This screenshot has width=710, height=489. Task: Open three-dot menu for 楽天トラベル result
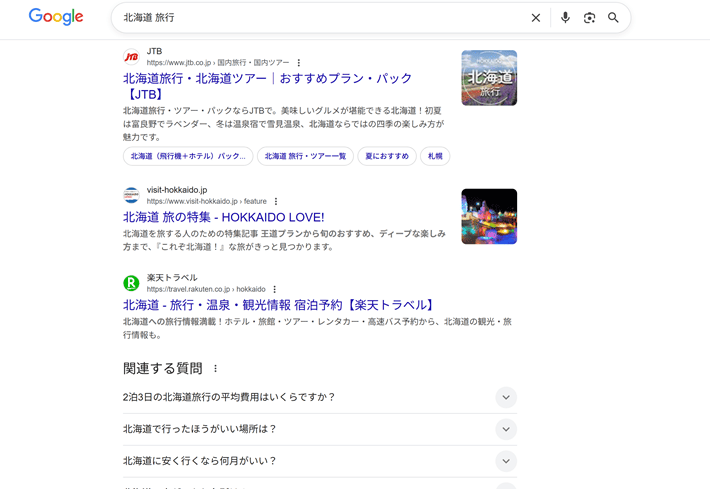(x=274, y=289)
